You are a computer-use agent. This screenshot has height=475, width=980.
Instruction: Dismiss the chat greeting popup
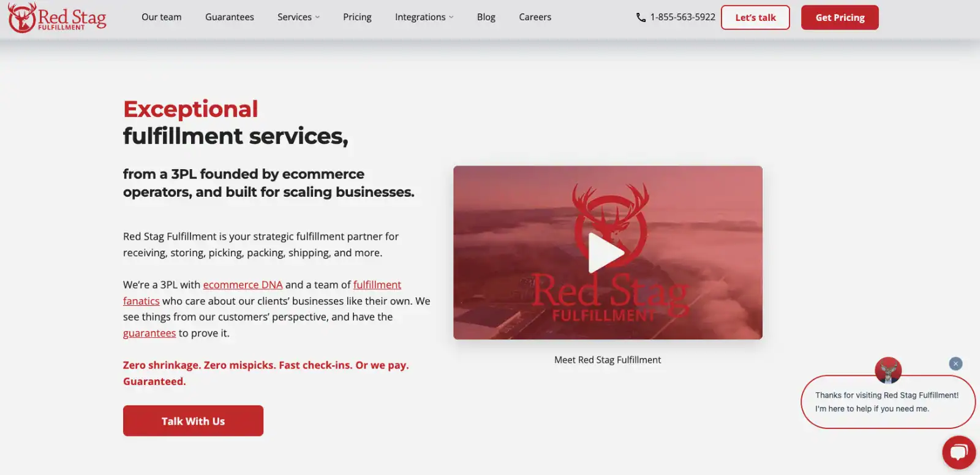[956, 363]
